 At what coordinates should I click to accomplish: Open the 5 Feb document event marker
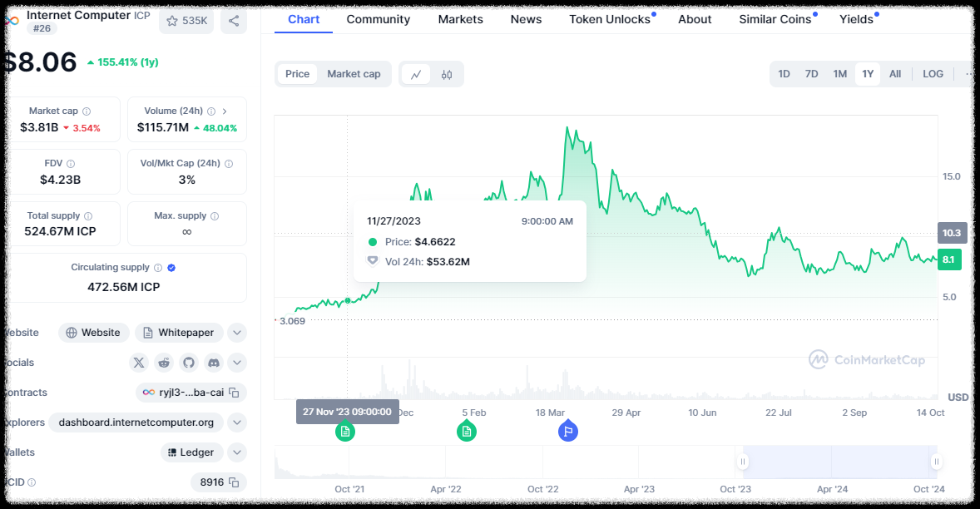[x=466, y=431]
